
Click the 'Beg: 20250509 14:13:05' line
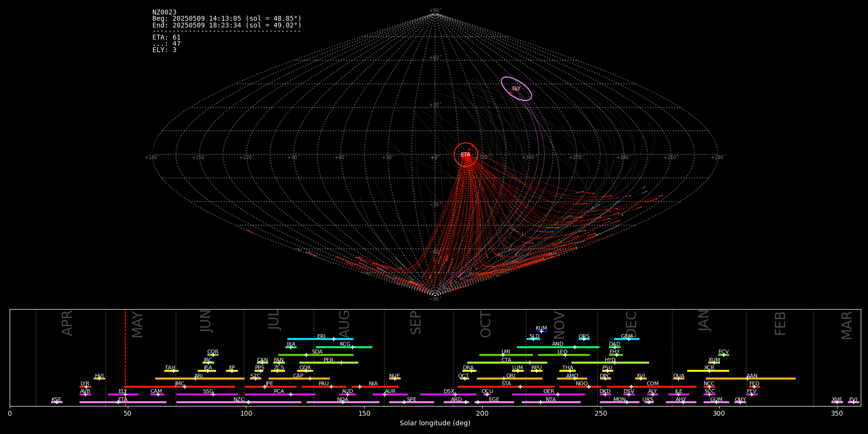click(227, 19)
